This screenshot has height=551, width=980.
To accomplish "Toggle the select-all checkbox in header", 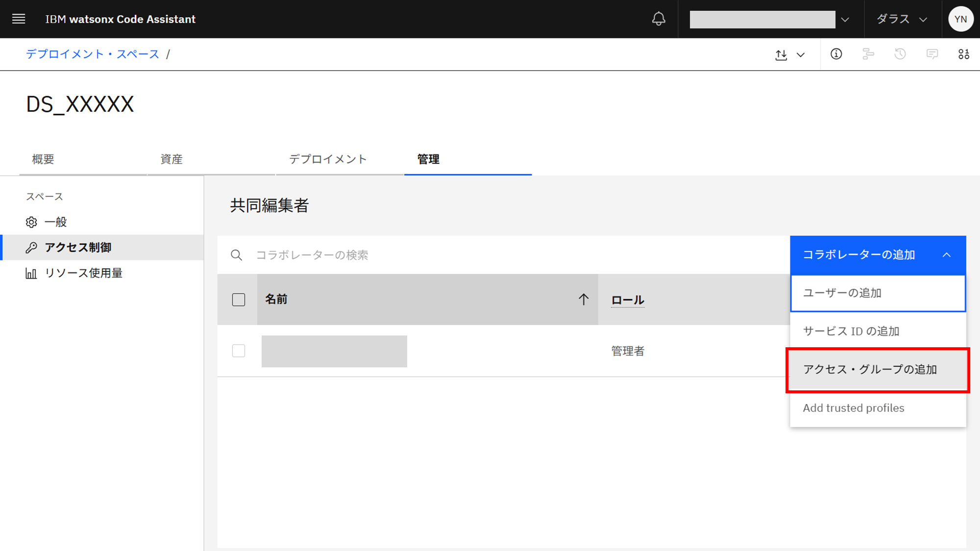I will (x=239, y=300).
